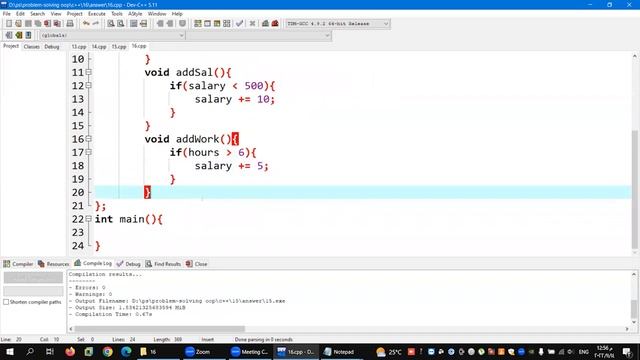Open the Execute menu
The height and width of the screenshot is (360, 640).
pos(97,14)
